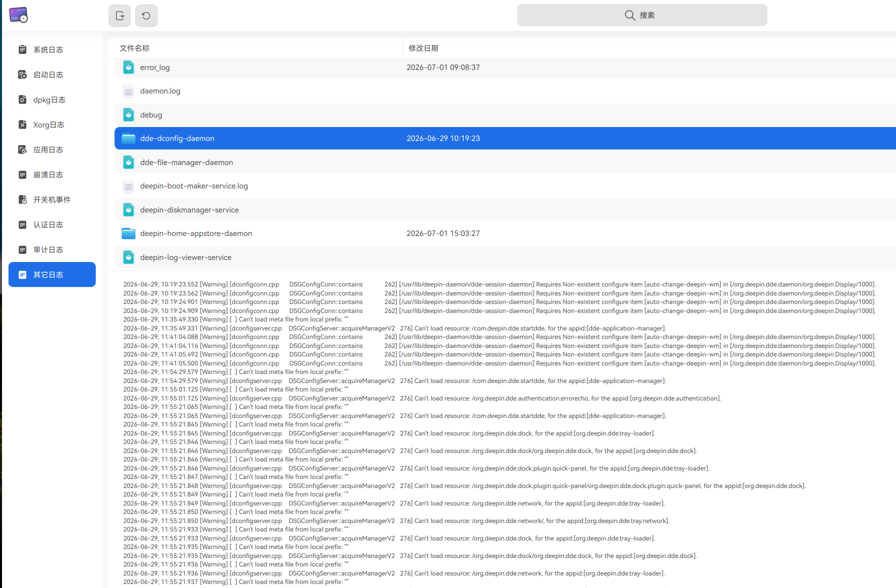Click log line mentioning org.deepin.dde.authentication.errorecho
Image resolution: width=896 pixels, height=588 pixels.
click(x=422, y=398)
